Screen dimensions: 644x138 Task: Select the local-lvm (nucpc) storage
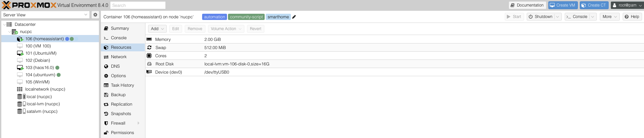[43, 104]
